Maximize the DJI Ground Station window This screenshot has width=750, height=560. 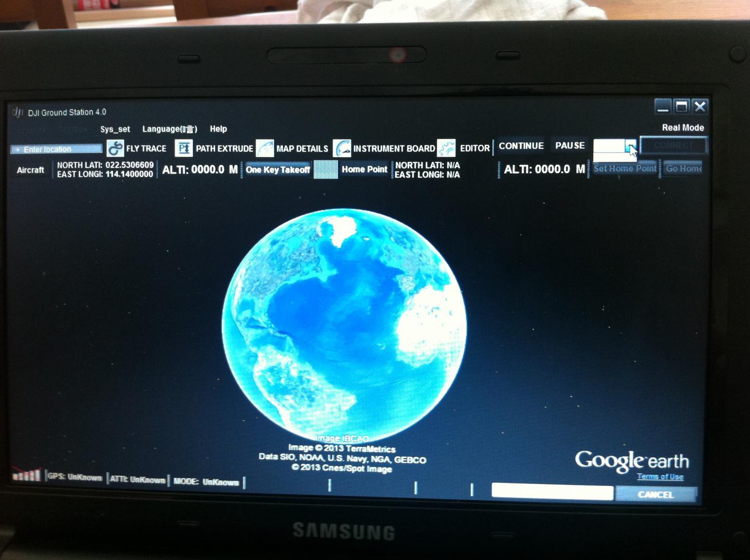(681, 106)
